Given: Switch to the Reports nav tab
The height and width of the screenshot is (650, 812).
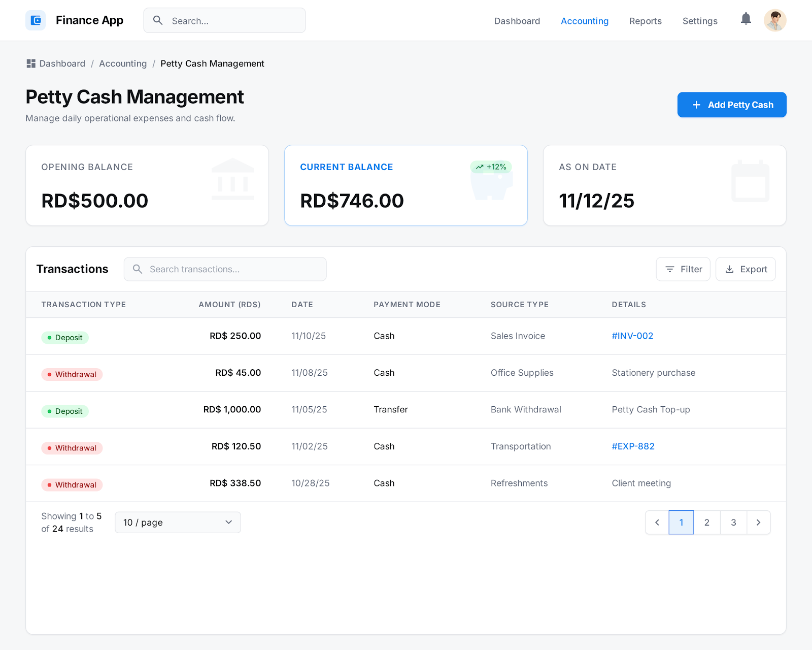Looking at the screenshot, I should 645,21.
